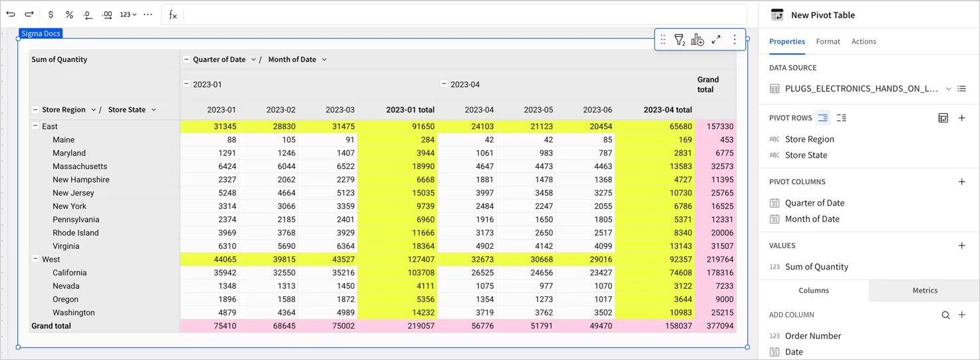Screen dimensions: 980x360
Task: Open more toolbar options ellipsis
Action: pos(148,14)
